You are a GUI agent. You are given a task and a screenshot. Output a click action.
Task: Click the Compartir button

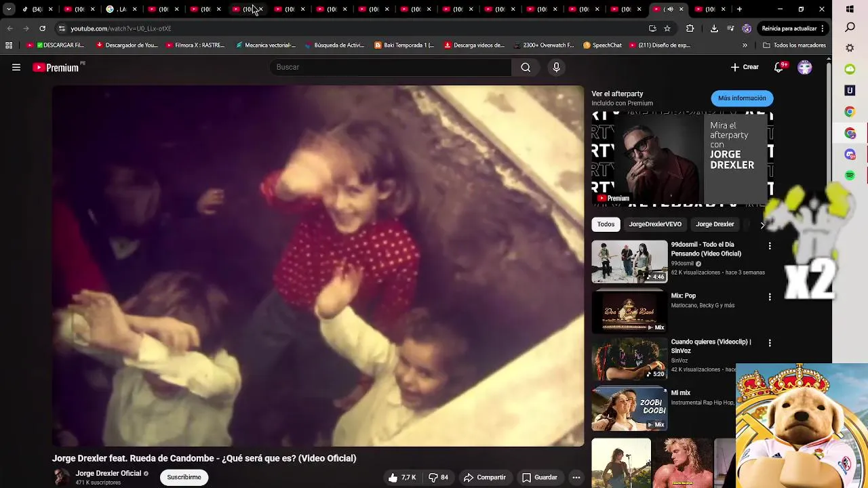click(x=485, y=477)
